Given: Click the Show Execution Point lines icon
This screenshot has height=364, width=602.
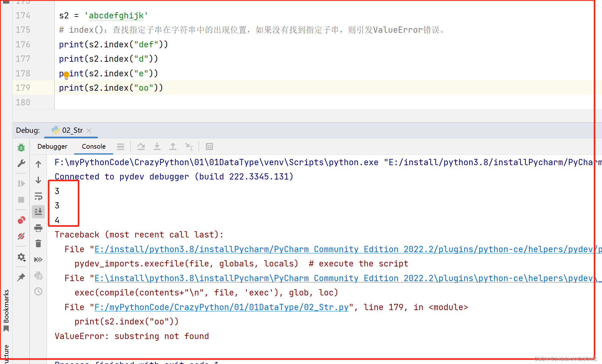Looking at the screenshot, I should [x=121, y=146].
